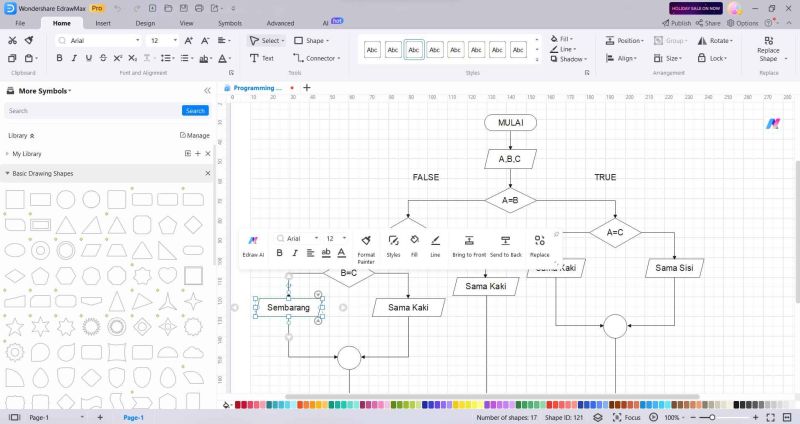Click Replace in floating toolbar
Image resolution: width=800 pixels, height=424 pixels.
pyautogui.click(x=539, y=246)
